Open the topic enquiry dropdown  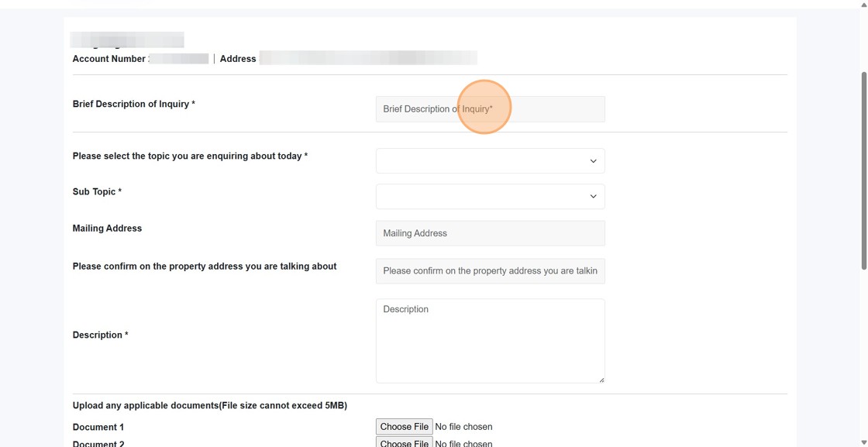490,160
